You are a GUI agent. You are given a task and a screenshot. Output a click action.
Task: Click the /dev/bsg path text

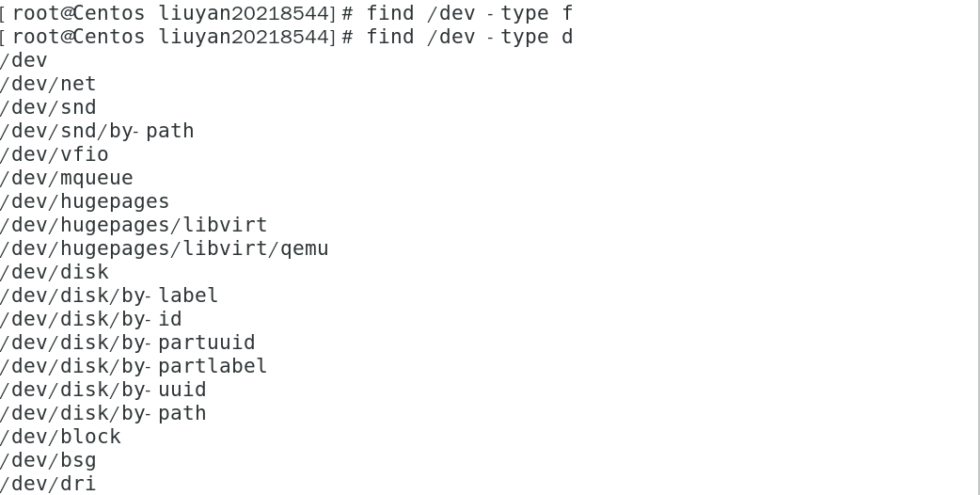tap(48, 460)
